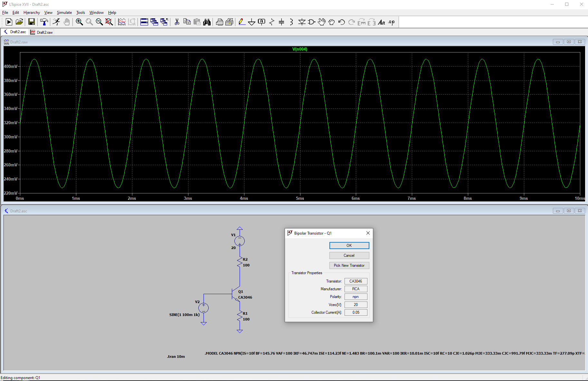This screenshot has width=588, height=381.
Task: Open the Window menu
Action: [x=96, y=13]
